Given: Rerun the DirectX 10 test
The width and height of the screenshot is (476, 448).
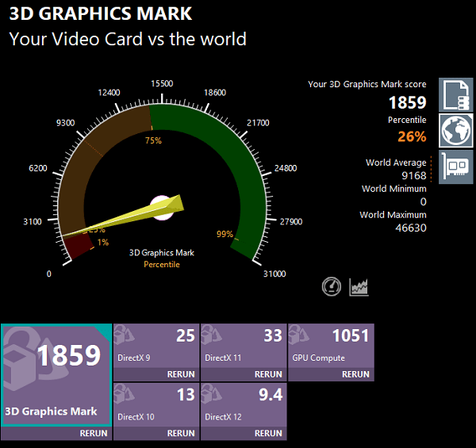Looking at the screenshot, I should click(x=181, y=433).
